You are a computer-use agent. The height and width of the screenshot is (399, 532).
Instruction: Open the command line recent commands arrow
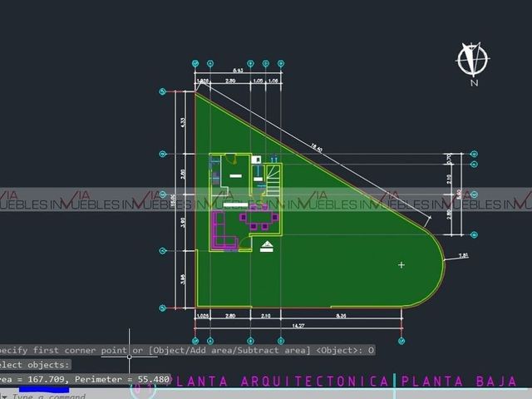[x=4, y=396]
